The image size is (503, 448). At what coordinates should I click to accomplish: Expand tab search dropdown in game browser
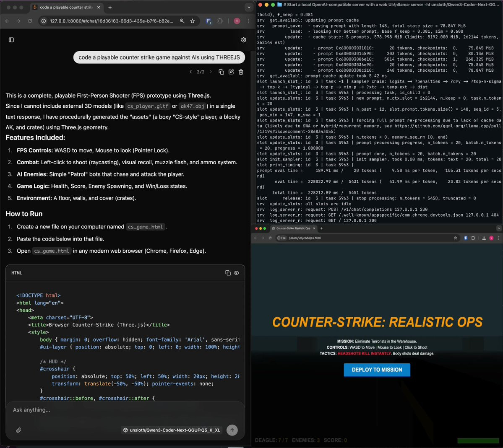tap(499, 228)
